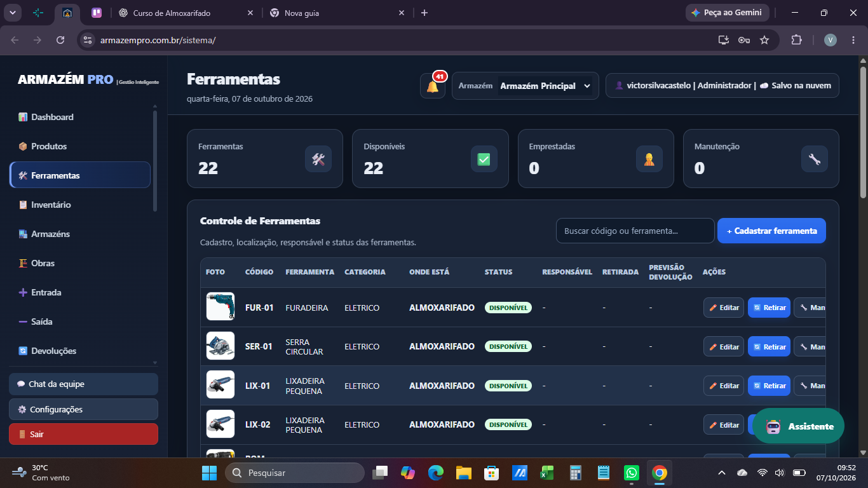Focus the Buscar código ou ferramenta field
Viewport: 868px width, 488px height.
tap(635, 231)
